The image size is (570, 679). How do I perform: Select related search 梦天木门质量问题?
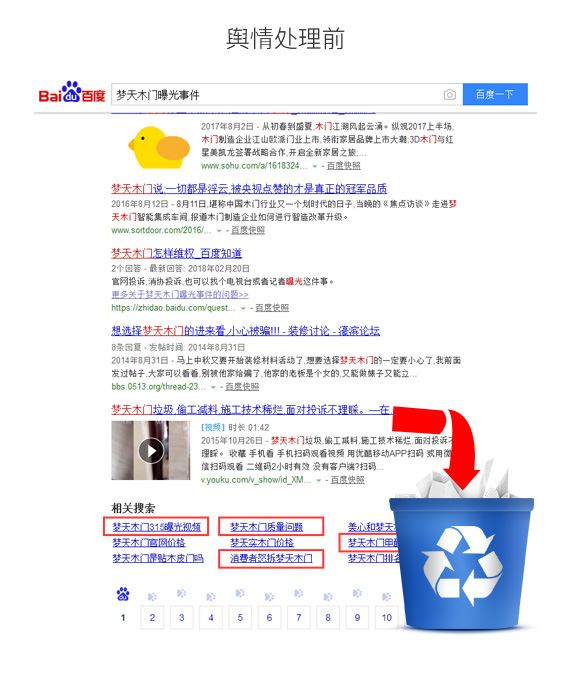pyautogui.click(x=267, y=527)
